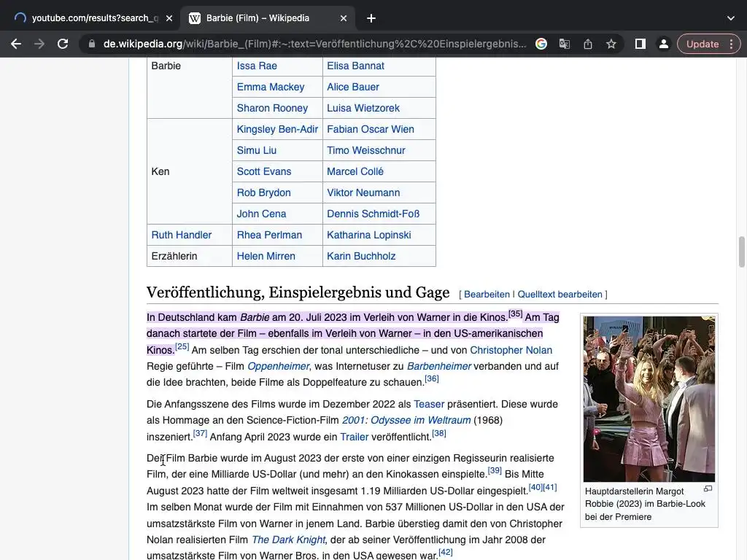Open the Barbenheimer link
Image resolution: width=747 pixels, height=560 pixels.
[x=438, y=366]
